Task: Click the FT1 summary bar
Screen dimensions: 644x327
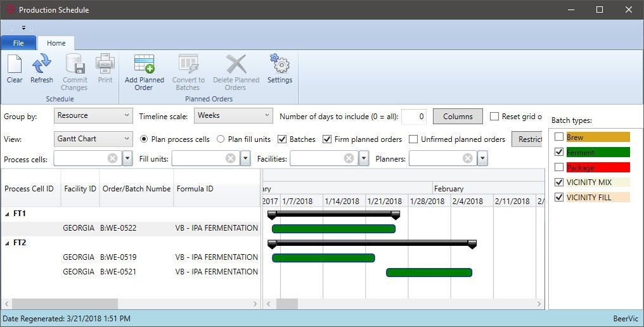Action: pos(333,214)
